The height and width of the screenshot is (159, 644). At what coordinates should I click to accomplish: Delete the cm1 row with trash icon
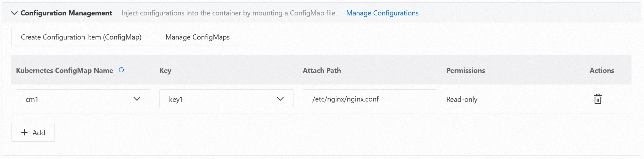[x=598, y=99]
